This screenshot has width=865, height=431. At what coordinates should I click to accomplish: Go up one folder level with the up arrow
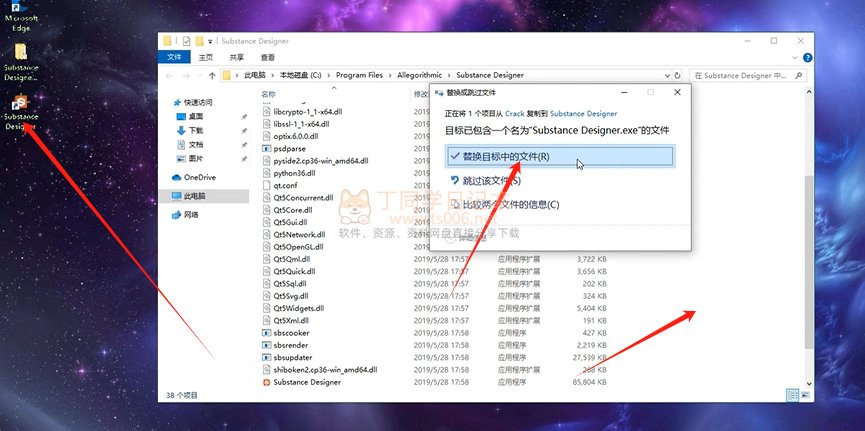point(212,76)
